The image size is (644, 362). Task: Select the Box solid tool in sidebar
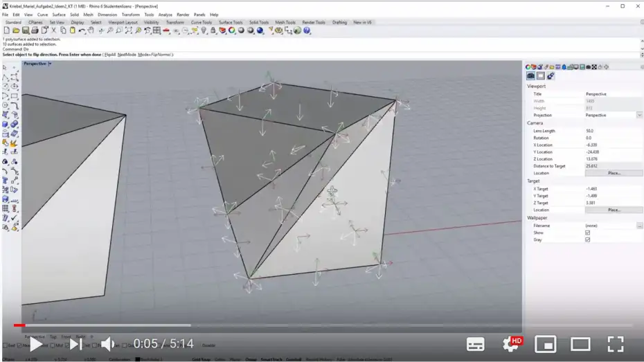click(6, 124)
